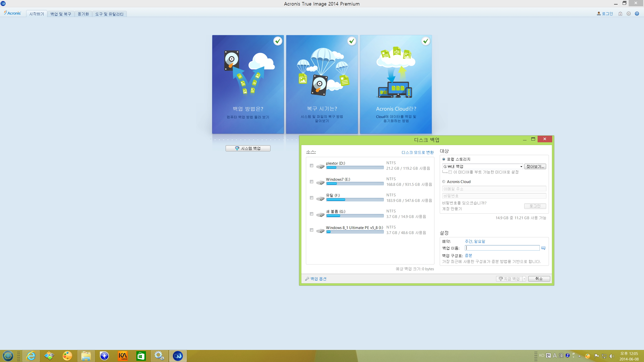Click the 증분 backup scheme link
This screenshot has height=362, width=644.
coord(468,255)
